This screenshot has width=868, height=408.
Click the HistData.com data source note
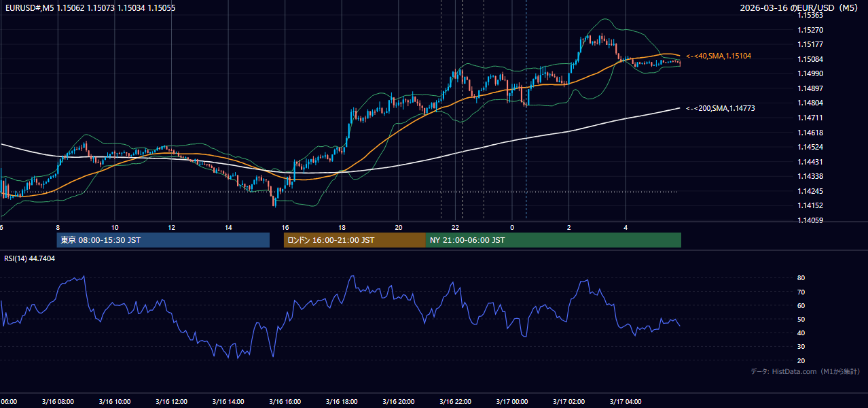pyautogui.click(x=806, y=371)
